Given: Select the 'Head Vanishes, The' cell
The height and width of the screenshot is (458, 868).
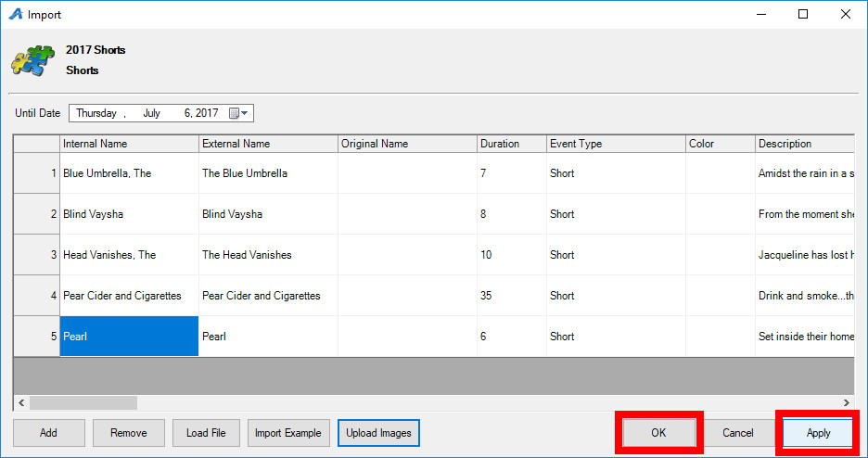Looking at the screenshot, I should click(x=129, y=255).
